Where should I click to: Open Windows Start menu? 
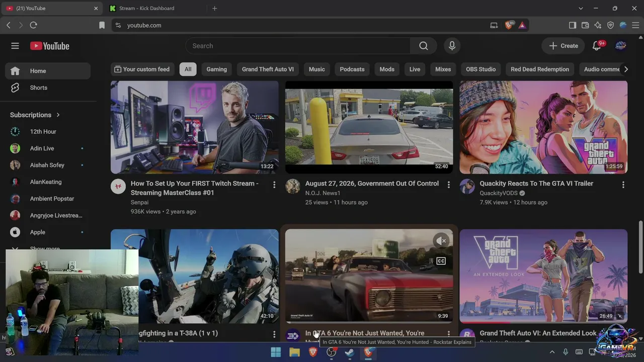tap(276, 352)
